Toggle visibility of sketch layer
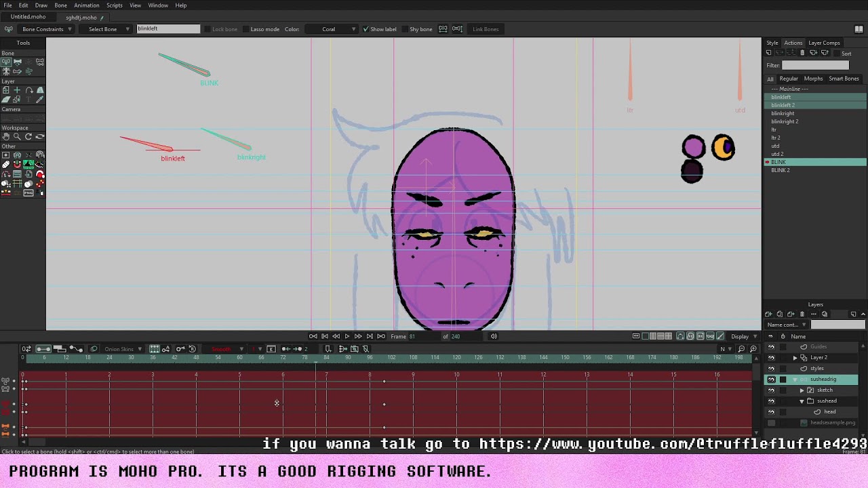This screenshot has width=868, height=488. coord(771,390)
